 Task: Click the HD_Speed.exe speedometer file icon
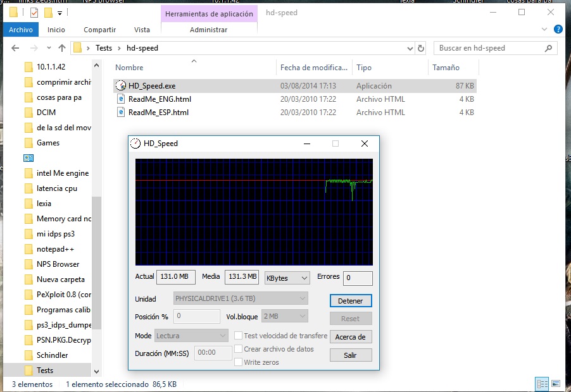click(120, 86)
